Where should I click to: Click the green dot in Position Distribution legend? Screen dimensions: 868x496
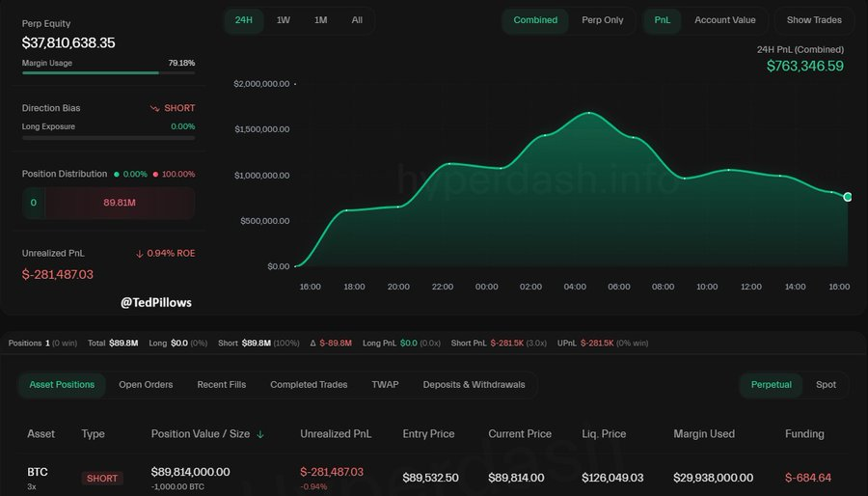pyautogui.click(x=117, y=175)
